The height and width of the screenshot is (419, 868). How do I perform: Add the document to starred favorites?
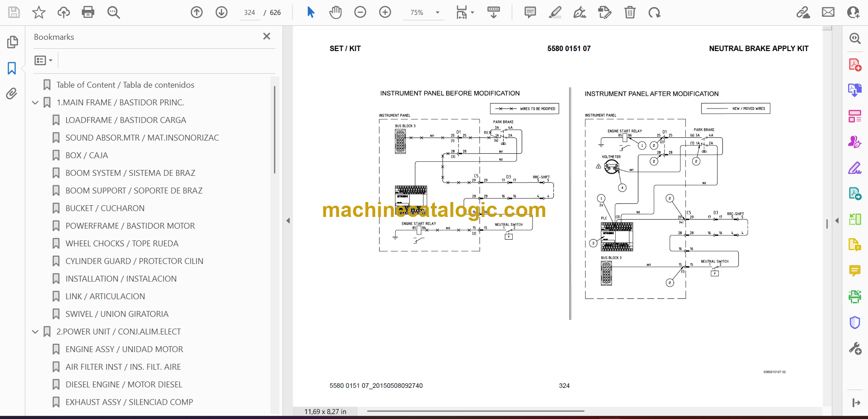(39, 12)
